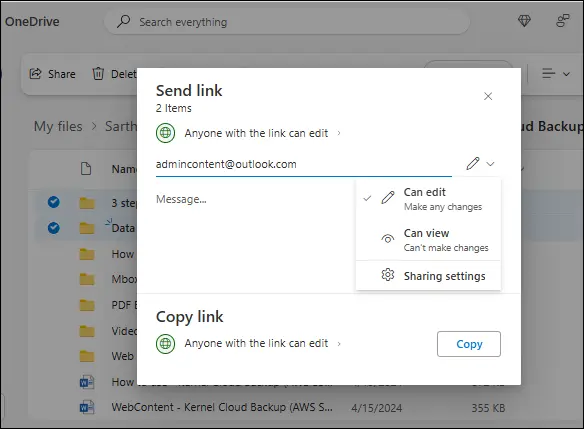This screenshot has height=429, width=584.
Task: Click the 'Data' folder icon
Action: click(x=87, y=228)
